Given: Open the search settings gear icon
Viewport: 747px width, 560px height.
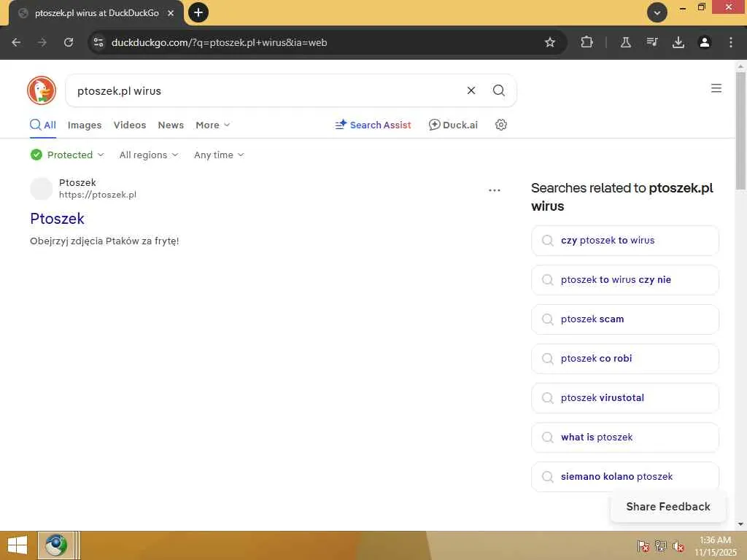Looking at the screenshot, I should (x=501, y=125).
